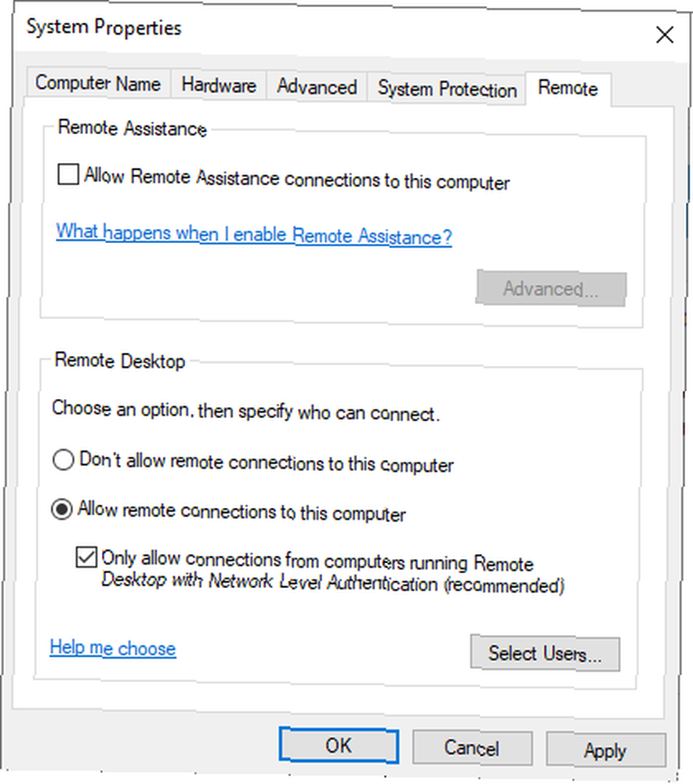Select the System Protection tab
This screenshot has width=693, height=784.
coord(447,89)
